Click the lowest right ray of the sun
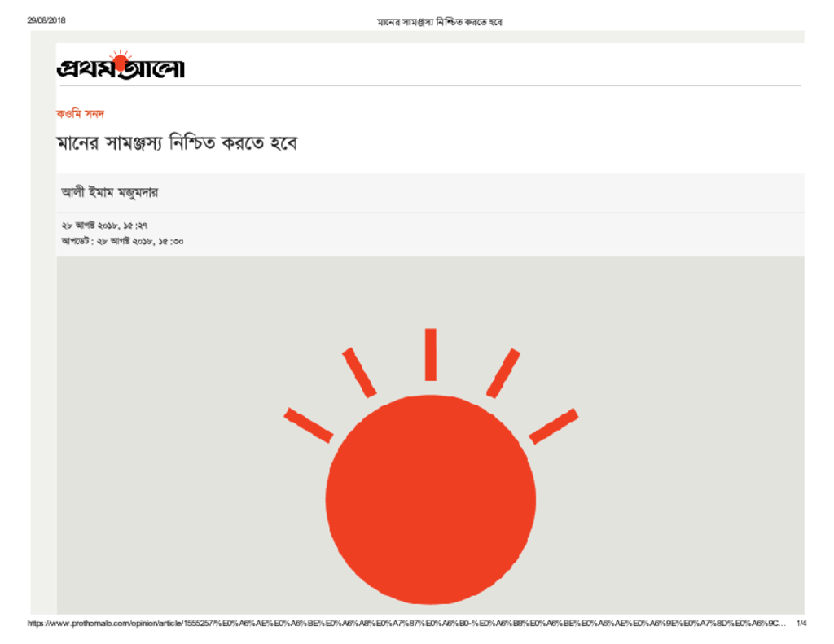 pos(553,426)
